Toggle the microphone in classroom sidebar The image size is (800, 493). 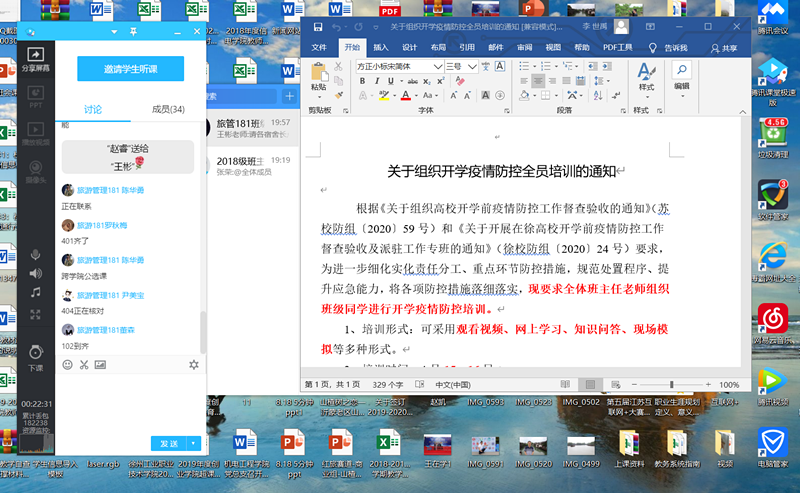[35, 256]
